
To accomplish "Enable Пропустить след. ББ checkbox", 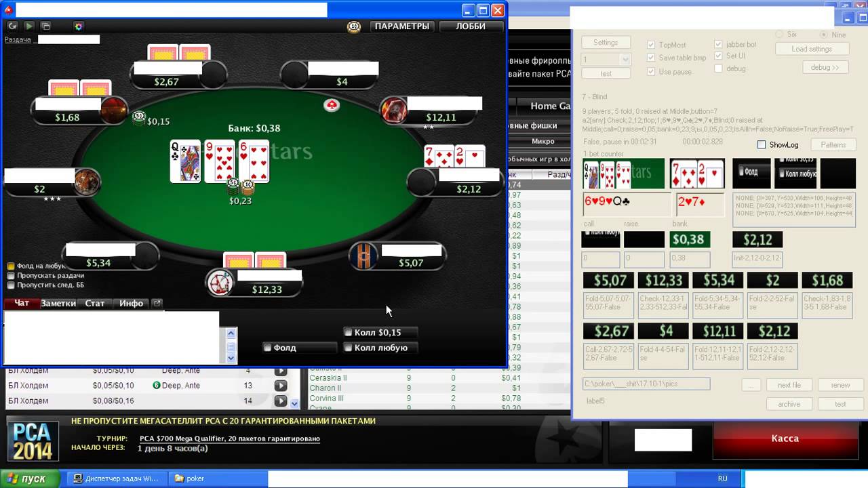I will click(x=11, y=285).
